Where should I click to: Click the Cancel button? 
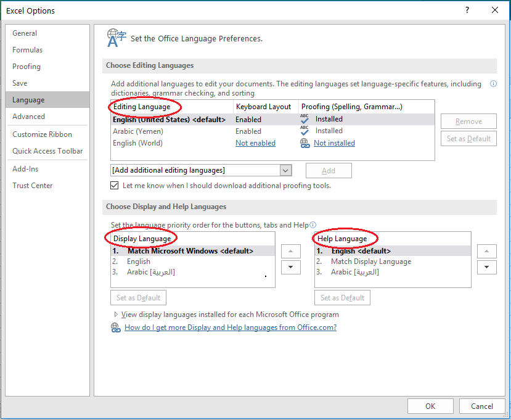pyautogui.click(x=482, y=406)
